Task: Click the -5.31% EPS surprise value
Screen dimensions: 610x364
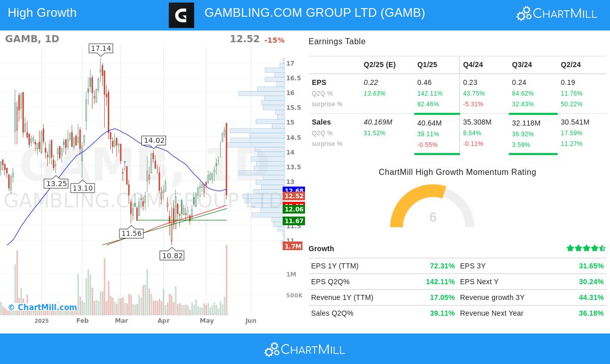Action: pos(473,104)
